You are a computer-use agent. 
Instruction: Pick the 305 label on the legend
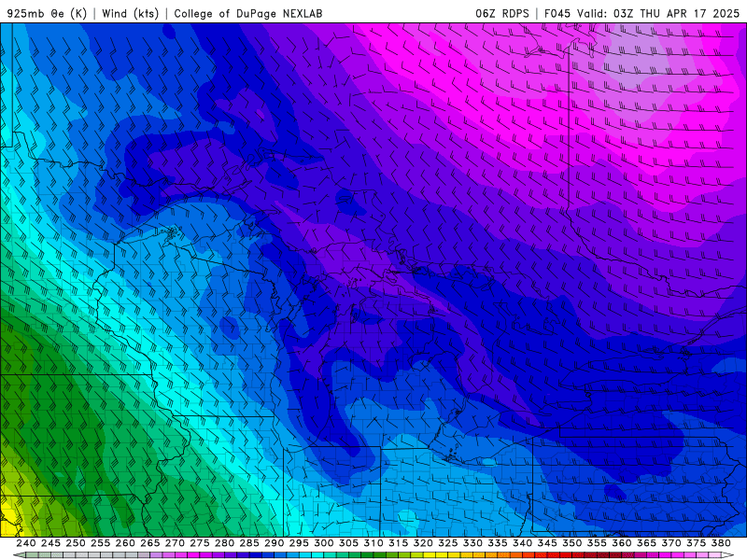click(348, 543)
